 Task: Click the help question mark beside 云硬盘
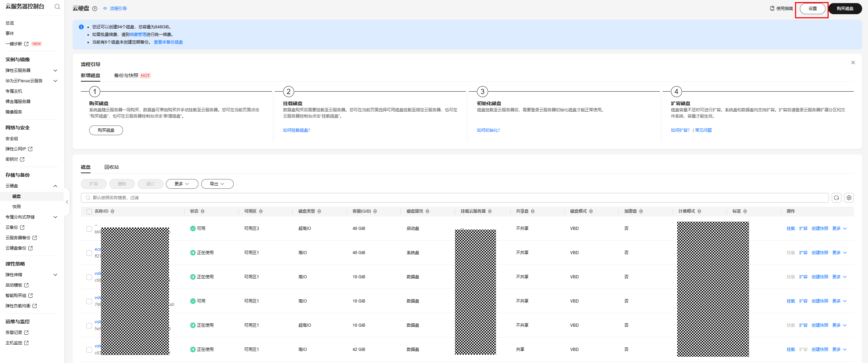(x=95, y=9)
